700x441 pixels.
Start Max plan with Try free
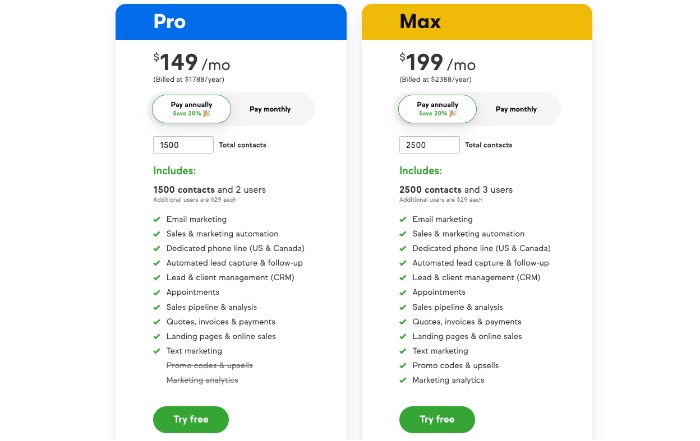click(437, 419)
